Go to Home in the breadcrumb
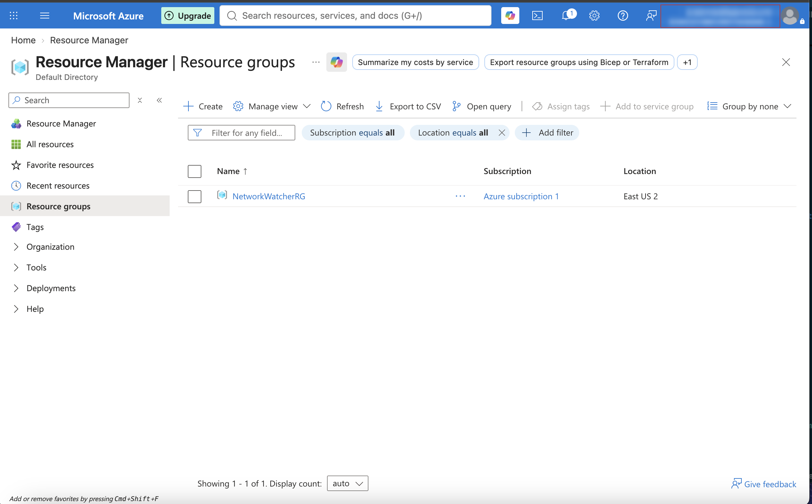The width and height of the screenshot is (812, 504). (23, 40)
